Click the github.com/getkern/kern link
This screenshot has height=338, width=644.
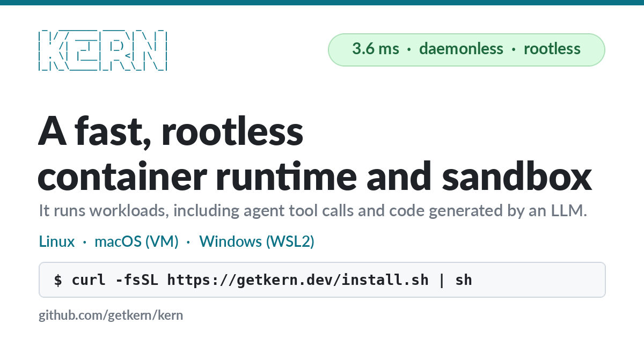click(111, 315)
